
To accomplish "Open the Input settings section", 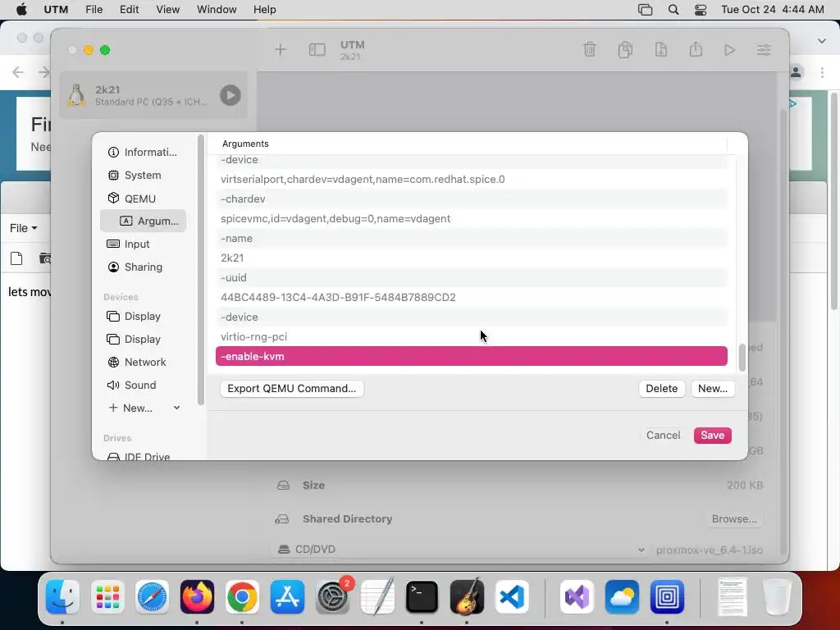I will click(x=143, y=244).
